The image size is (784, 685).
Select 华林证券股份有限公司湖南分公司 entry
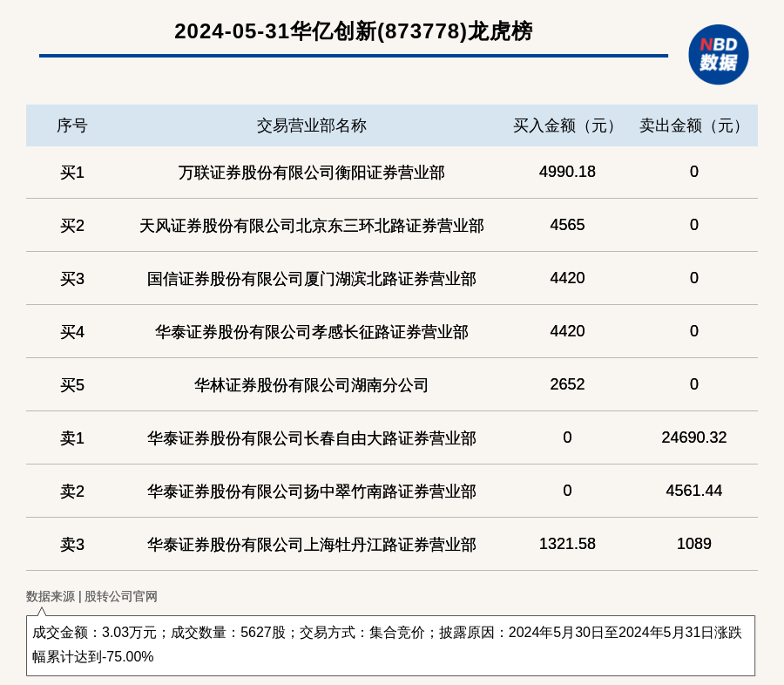coord(312,385)
